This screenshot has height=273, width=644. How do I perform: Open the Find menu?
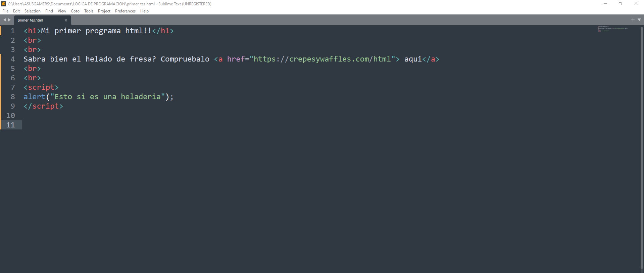point(49,11)
